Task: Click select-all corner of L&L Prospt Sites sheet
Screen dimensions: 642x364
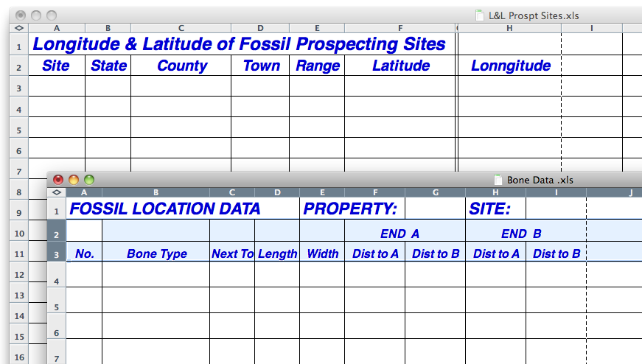Action: (x=18, y=28)
